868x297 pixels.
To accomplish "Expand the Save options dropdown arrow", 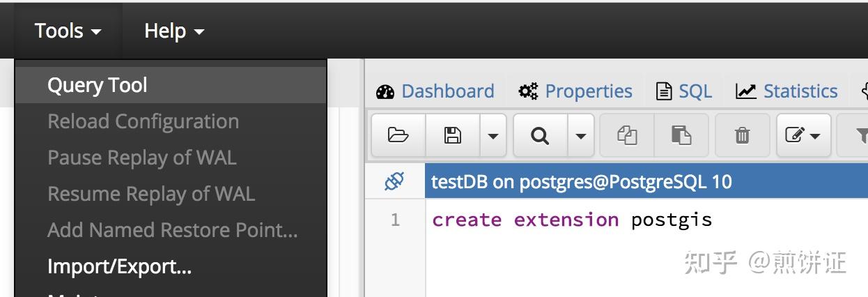I will coord(493,135).
